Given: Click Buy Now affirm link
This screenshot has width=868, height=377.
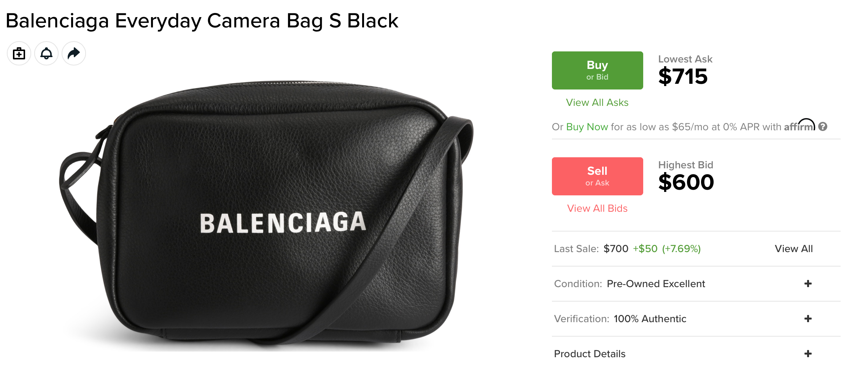Looking at the screenshot, I should pos(587,127).
